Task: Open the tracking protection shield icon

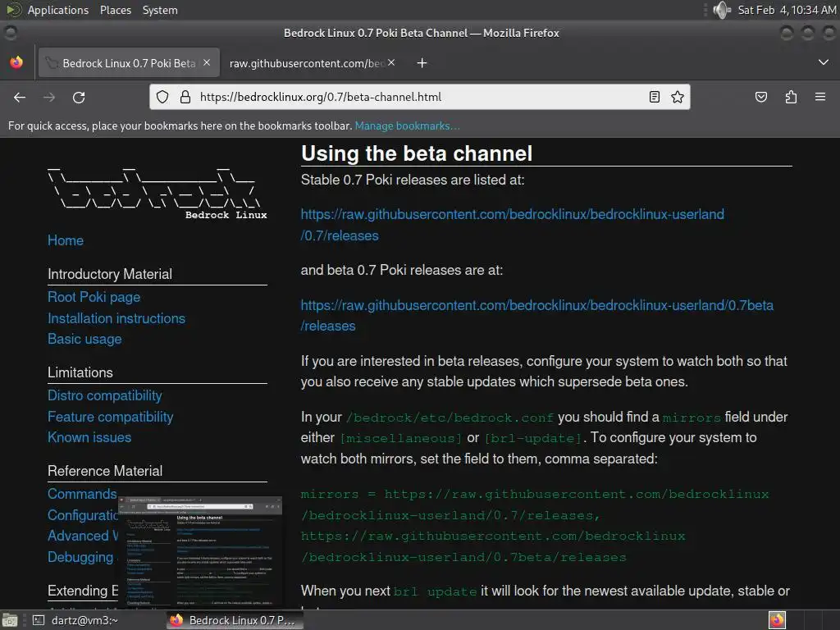Action: [x=162, y=97]
